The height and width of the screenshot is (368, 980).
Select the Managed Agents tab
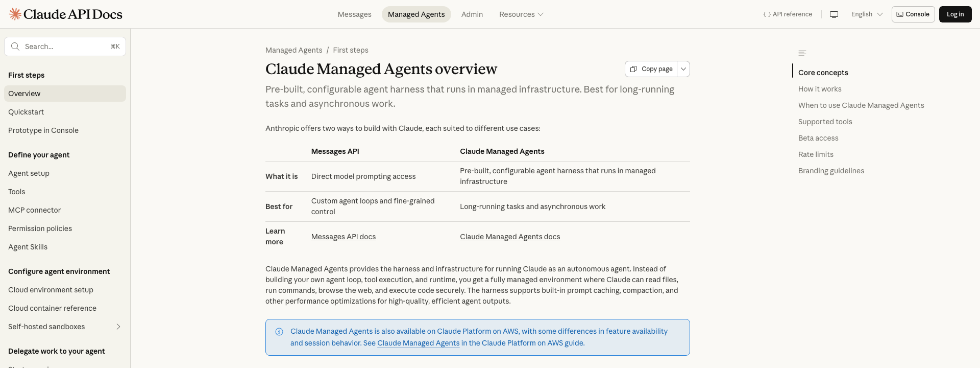416,14
